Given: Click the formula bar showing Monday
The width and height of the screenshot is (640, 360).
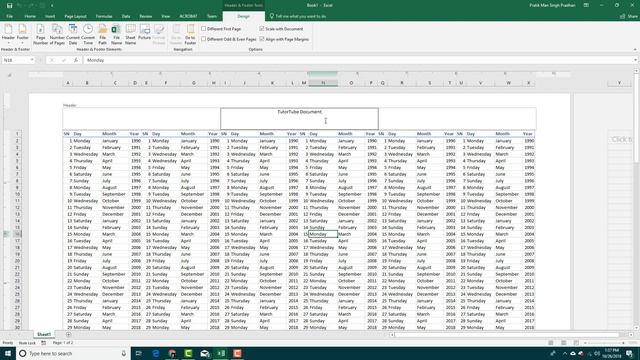Looking at the screenshot, I should click(358, 60).
